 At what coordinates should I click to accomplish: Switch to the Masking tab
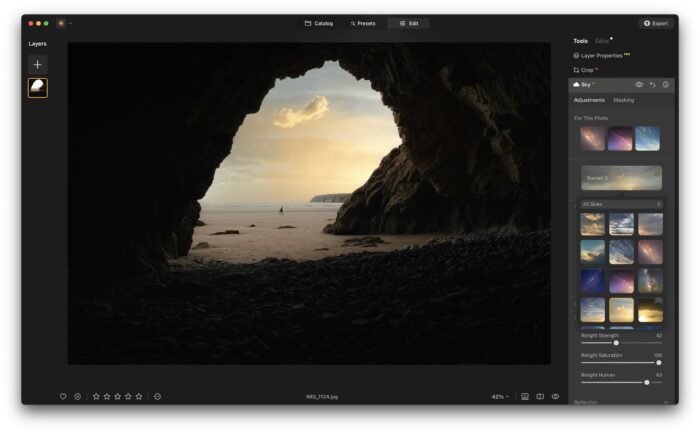(624, 100)
